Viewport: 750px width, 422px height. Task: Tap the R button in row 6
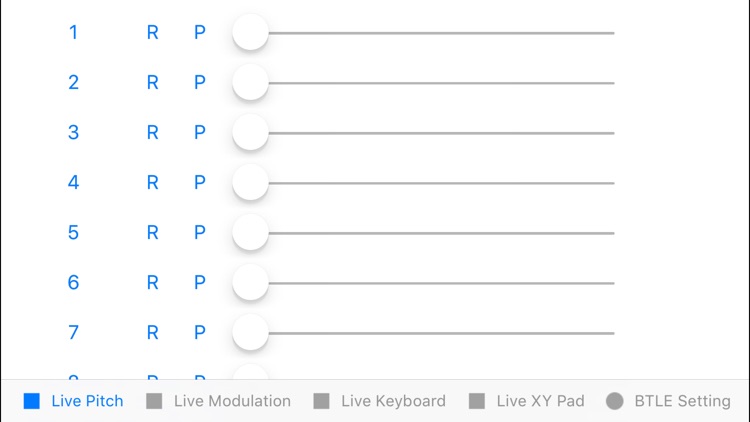point(153,283)
